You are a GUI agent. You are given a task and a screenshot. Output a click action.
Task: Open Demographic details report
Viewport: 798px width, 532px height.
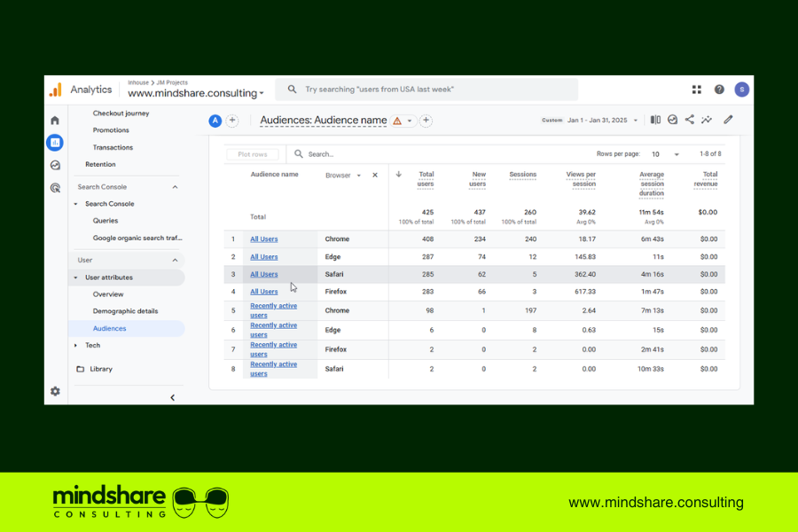click(125, 311)
